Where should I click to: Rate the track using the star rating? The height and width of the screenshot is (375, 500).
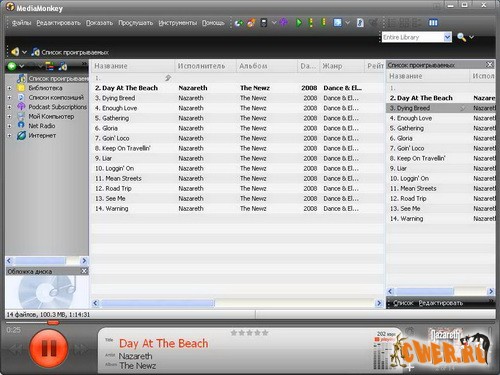pyautogui.click(x=249, y=333)
